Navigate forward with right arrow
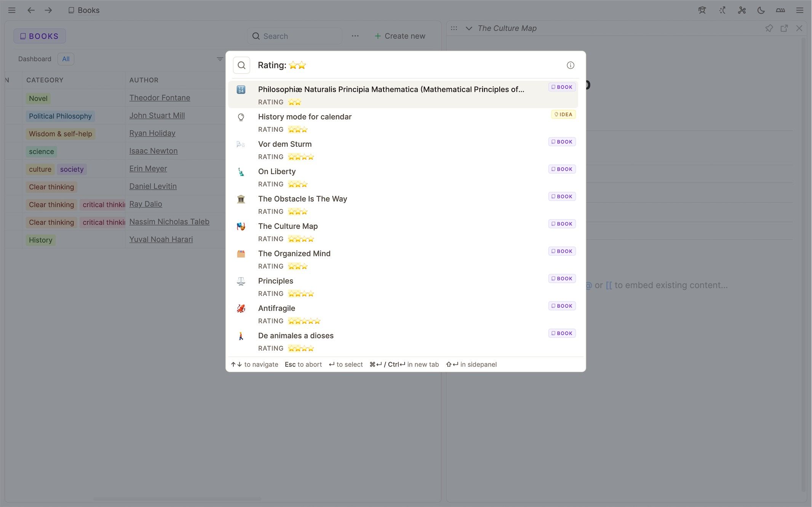The height and width of the screenshot is (507, 812). coord(48,10)
